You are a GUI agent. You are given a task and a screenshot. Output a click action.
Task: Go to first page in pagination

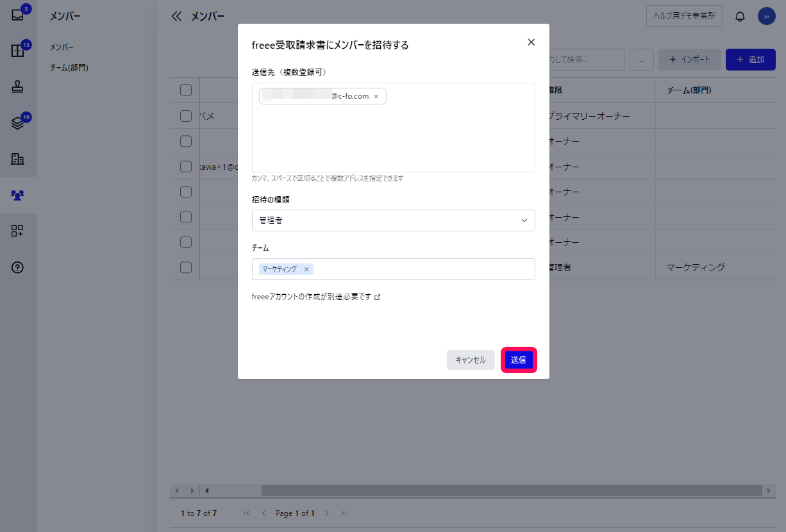click(x=247, y=513)
